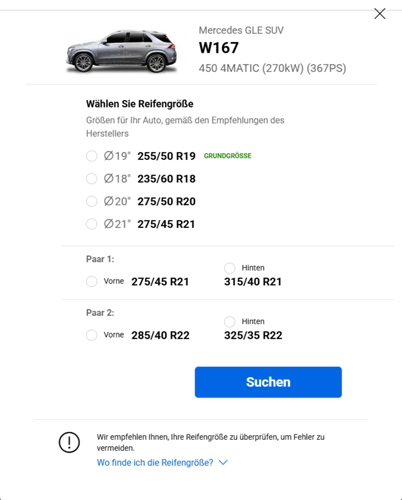This screenshot has height=500, width=402.
Task: Expand the tire size help chevron
Action: point(223,462)
